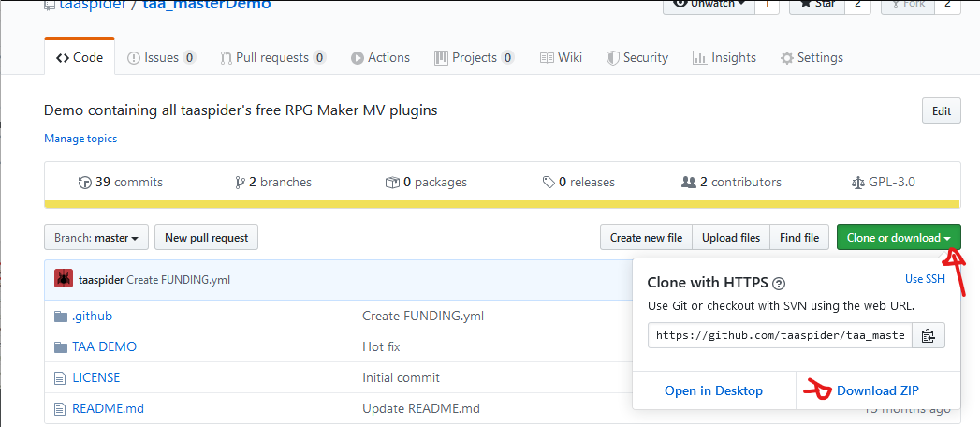
Task: Click the folder icon beside .github
Action: (x=60, y=317)
